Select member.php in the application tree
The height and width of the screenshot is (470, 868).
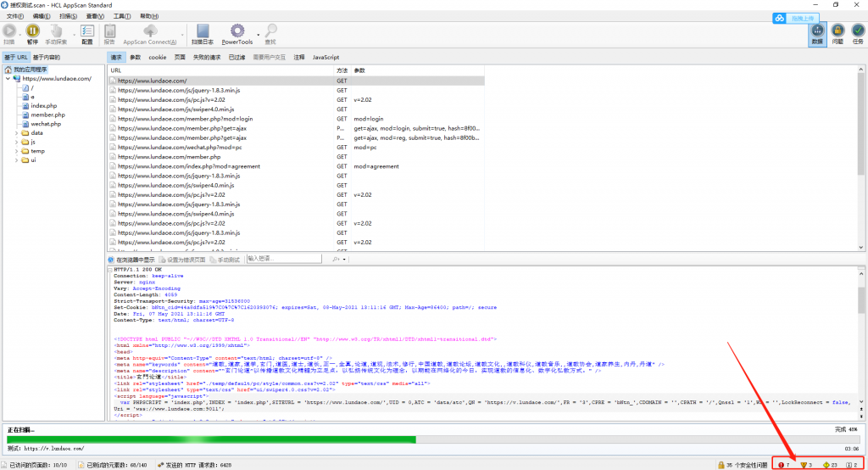[x=47, y=115]
